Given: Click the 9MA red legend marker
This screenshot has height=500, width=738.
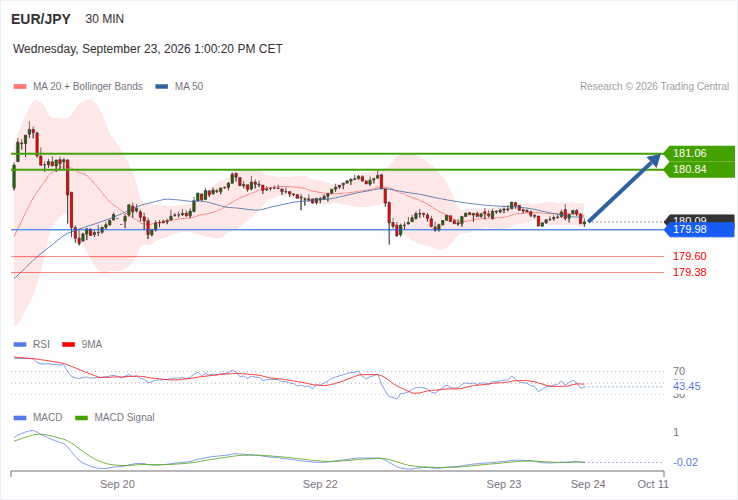Looking at the screenshot, I should [x=69, y=345].
